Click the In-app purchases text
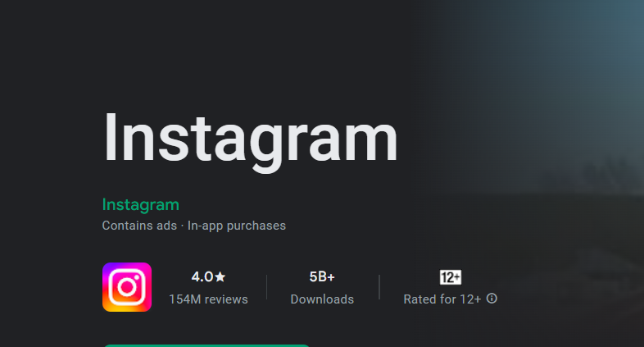The width and height of the screenshot is (644, 347). coord(237,226)
